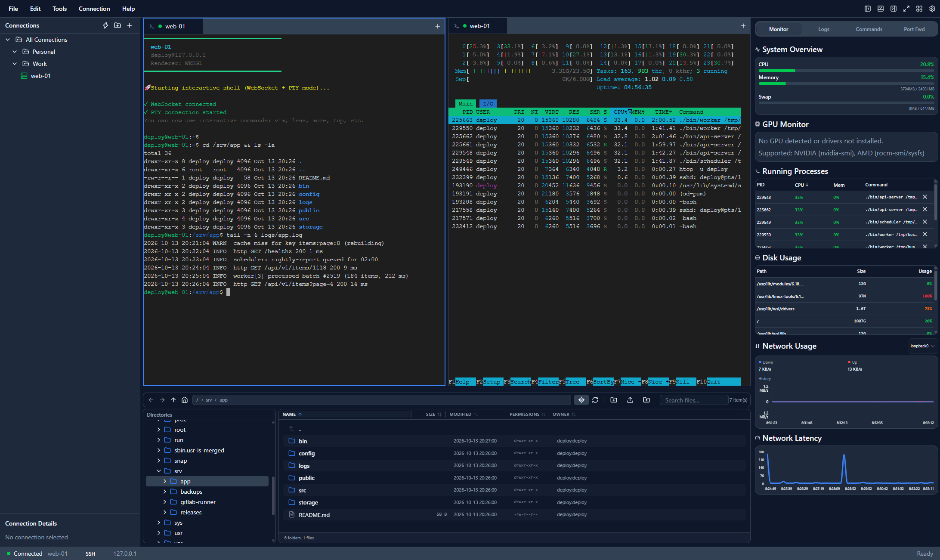940x560 pixels.
Task: Sort Running Processes by the Mem column
Action: [x=839, y=185]
